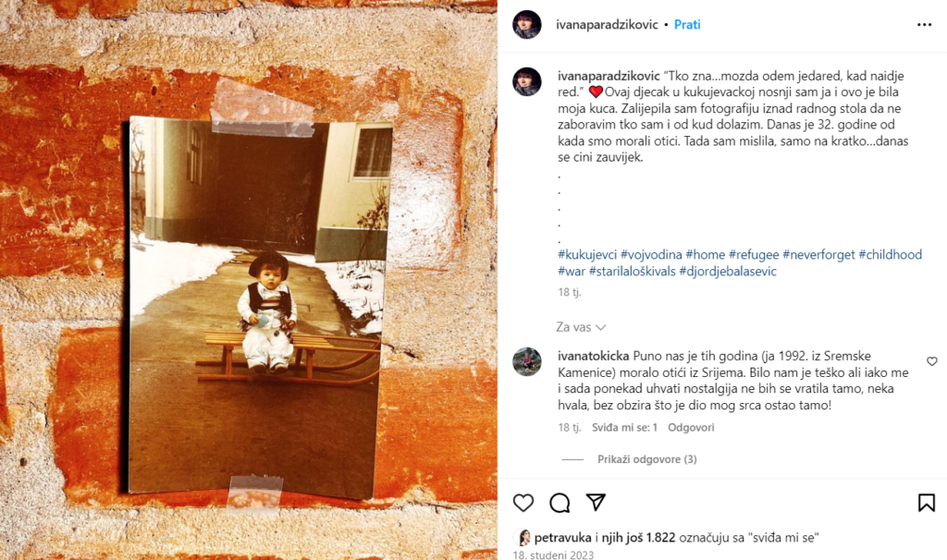Viewport: 947px width, 560px height.
Task: Open the #djordjebalasevic hashtag
Action: pyautogui.click(x=728, y=271)
